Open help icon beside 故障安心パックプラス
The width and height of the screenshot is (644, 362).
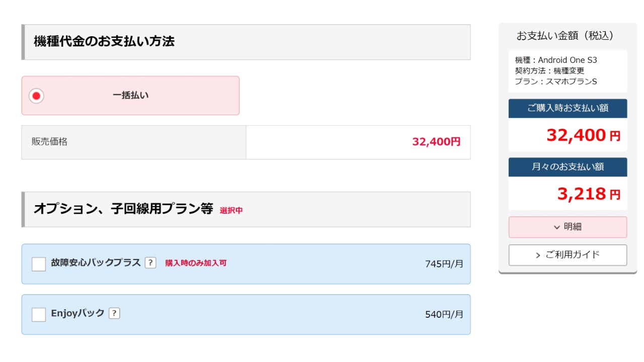(150, 263)
